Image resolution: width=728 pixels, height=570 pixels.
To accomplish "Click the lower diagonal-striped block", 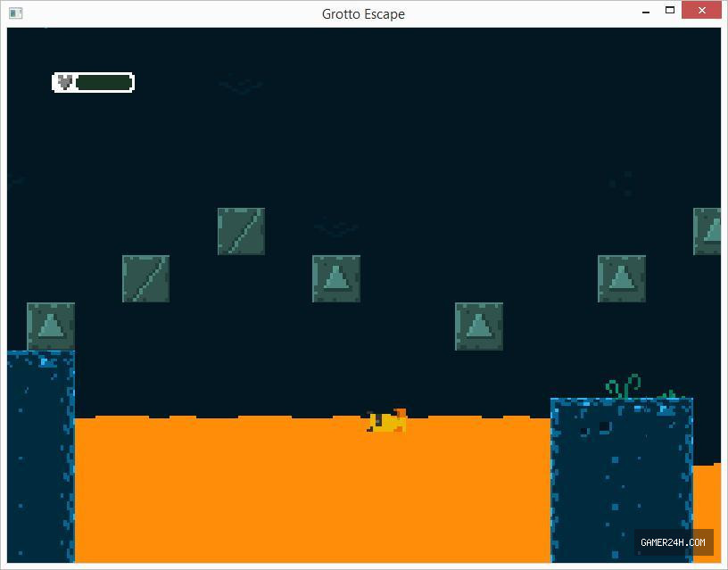I will [x=145, y=278].
